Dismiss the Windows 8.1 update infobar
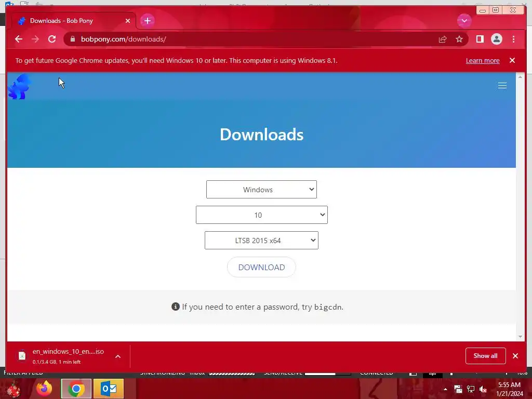The height and width of the screenshot is (399, 532). (x=512, y=60)
